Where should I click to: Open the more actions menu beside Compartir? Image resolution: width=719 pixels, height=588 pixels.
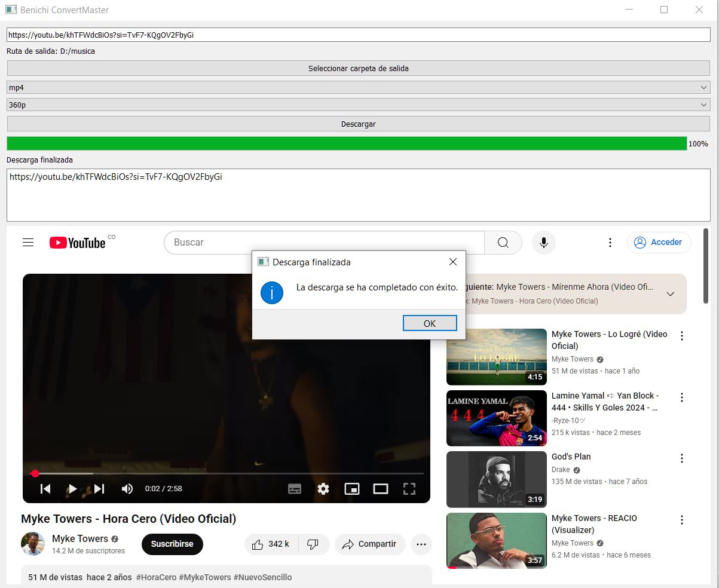click(421, 544)
